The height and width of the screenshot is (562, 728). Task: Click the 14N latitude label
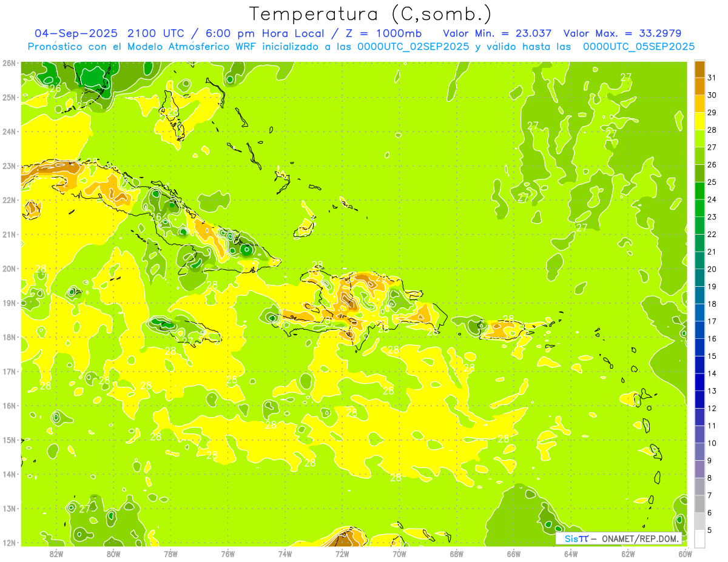point(8,474)
